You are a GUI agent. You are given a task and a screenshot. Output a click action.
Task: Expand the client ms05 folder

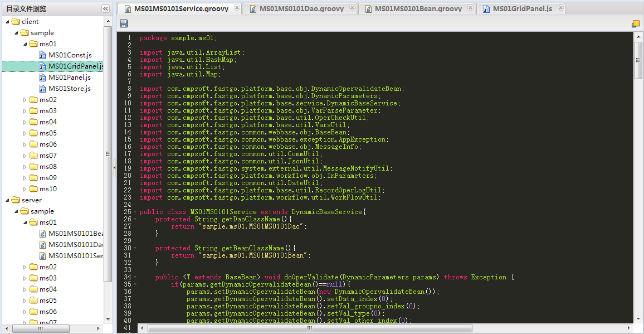(x=25, y=133)
